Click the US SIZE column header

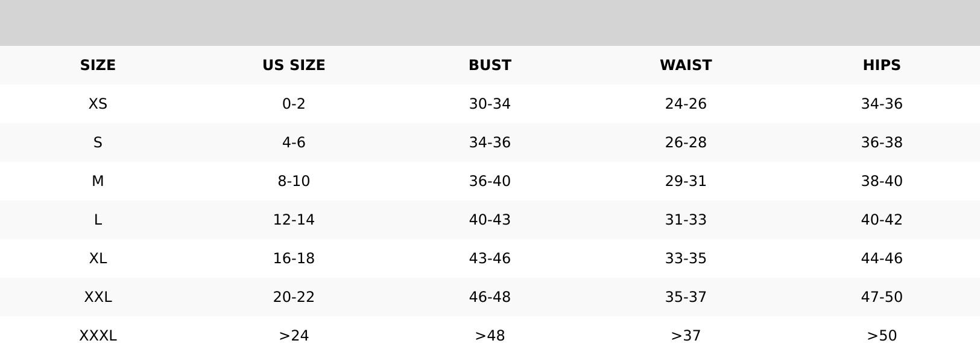click(294, 65)
